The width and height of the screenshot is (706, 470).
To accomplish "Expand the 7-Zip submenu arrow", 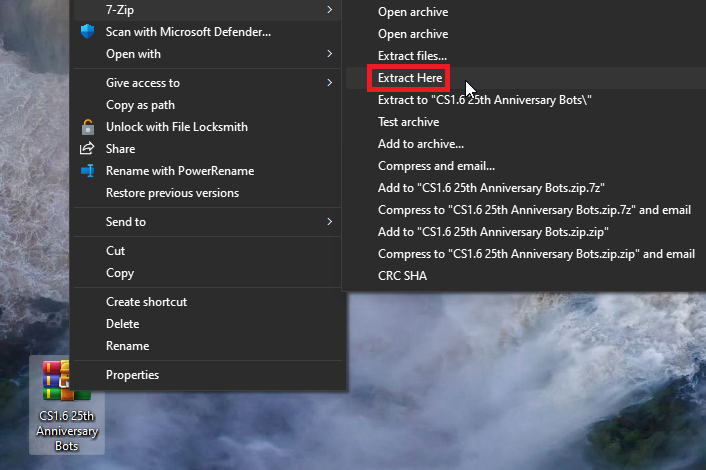I will pyautogui.click(x=330, y=10).
